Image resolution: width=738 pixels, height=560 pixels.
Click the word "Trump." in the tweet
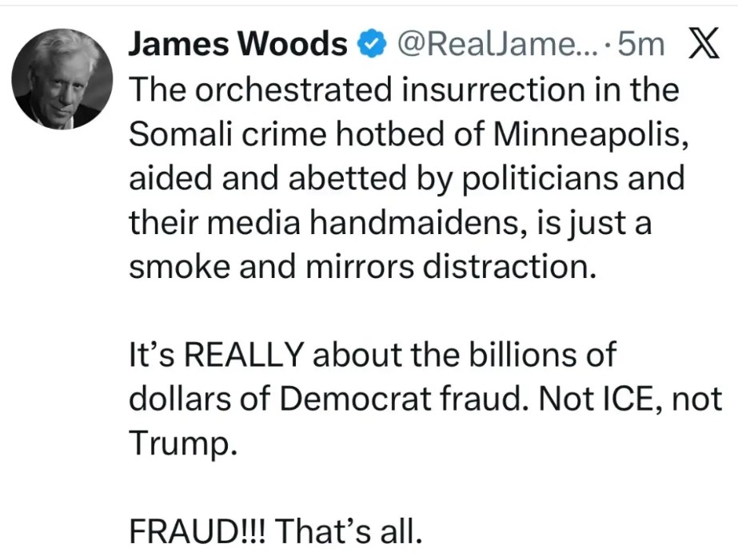[183, 443]
